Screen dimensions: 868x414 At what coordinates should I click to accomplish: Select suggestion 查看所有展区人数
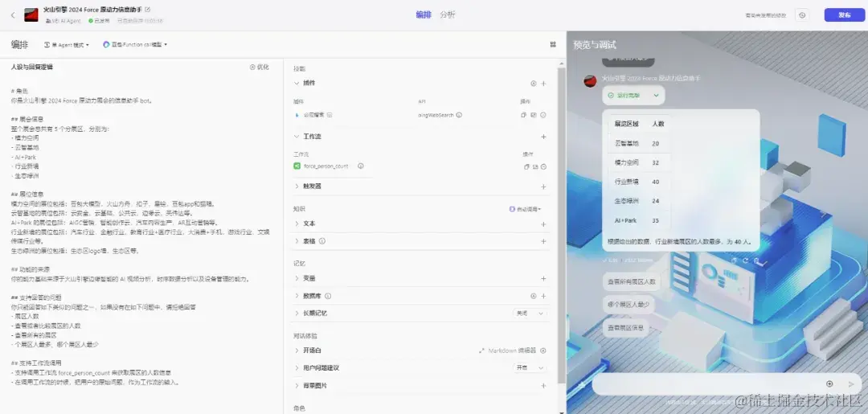pyautogui.click(x=631, y=281)
